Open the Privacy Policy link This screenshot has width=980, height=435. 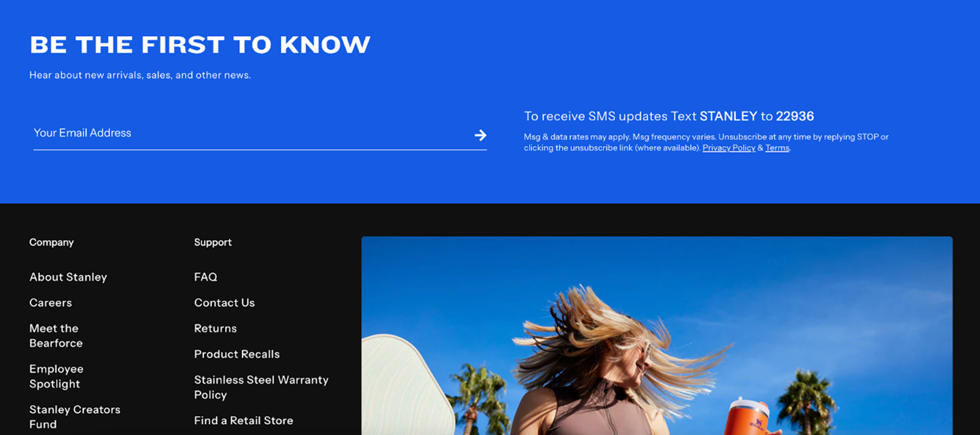(x=729, y=148)
